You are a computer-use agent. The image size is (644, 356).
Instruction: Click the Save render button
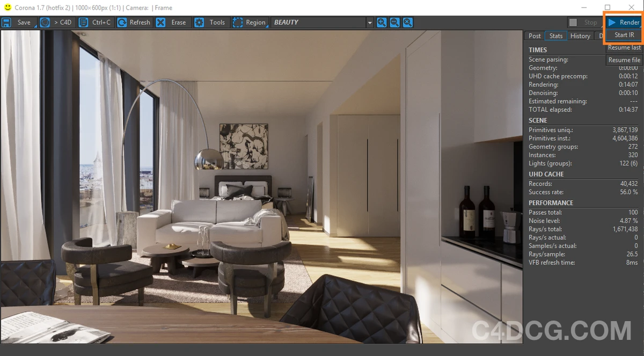18,23
